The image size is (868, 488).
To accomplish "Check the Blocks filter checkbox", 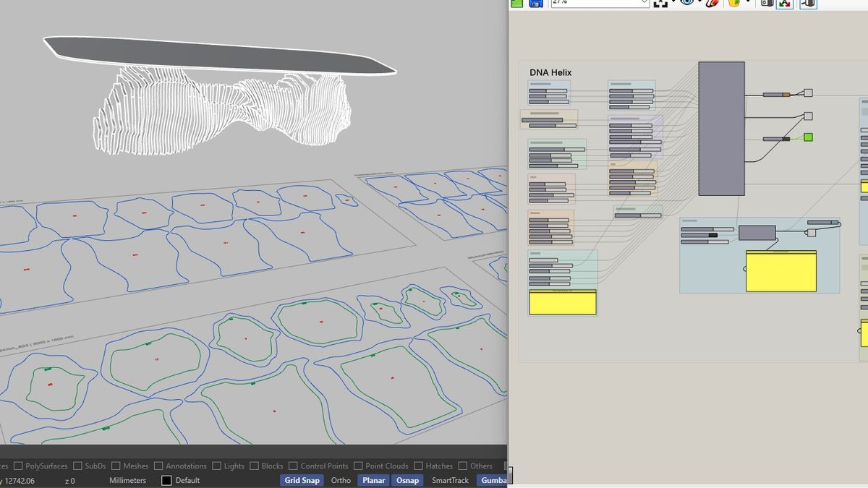I will (254, 466).
